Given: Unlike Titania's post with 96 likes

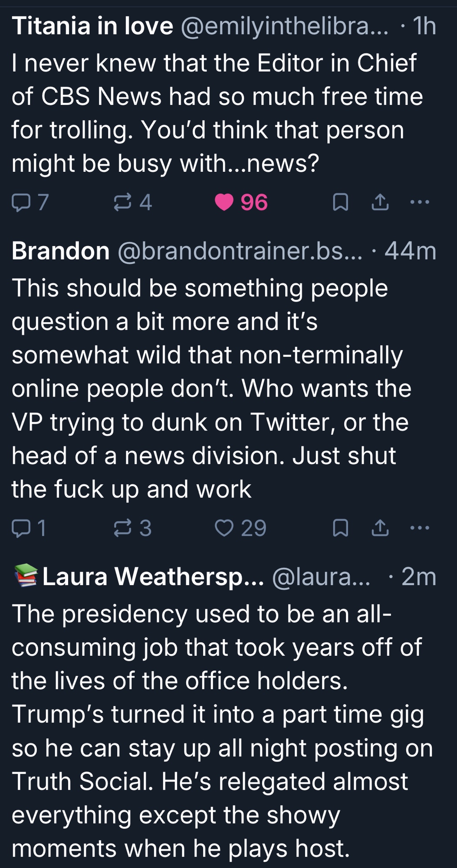Looking at the screenshot, I should (224, 202).
